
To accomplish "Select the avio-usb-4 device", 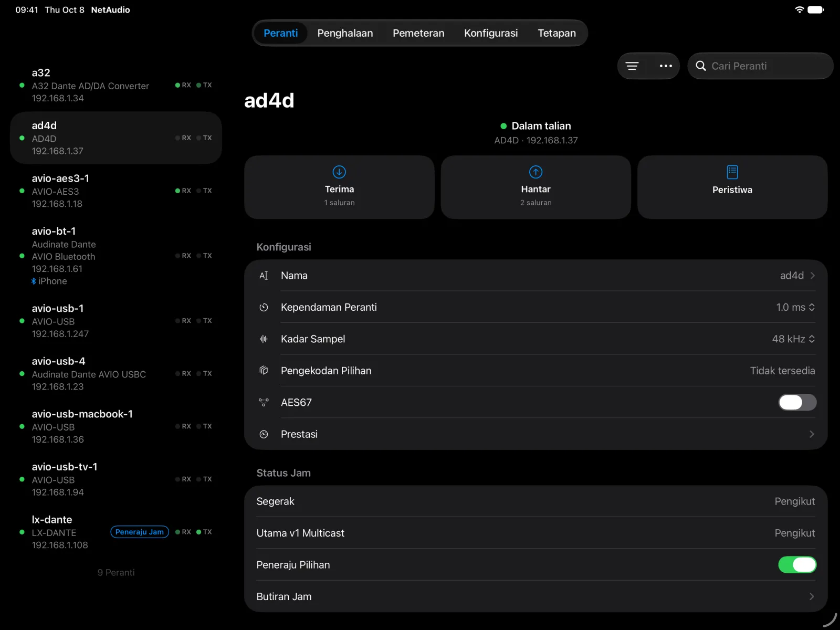I will pos(116,374).
